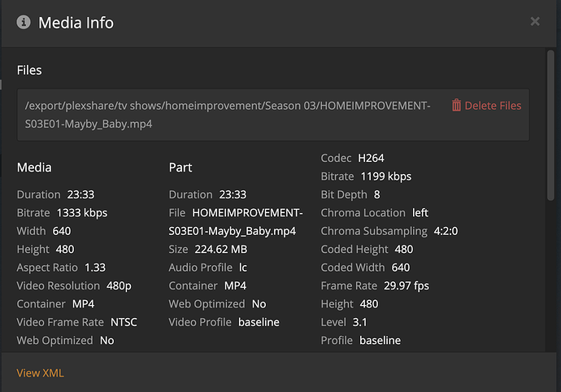The width and height of the screenshot is (561, 392).
Task: Open the View XML link
Action: tap(40, 373)
